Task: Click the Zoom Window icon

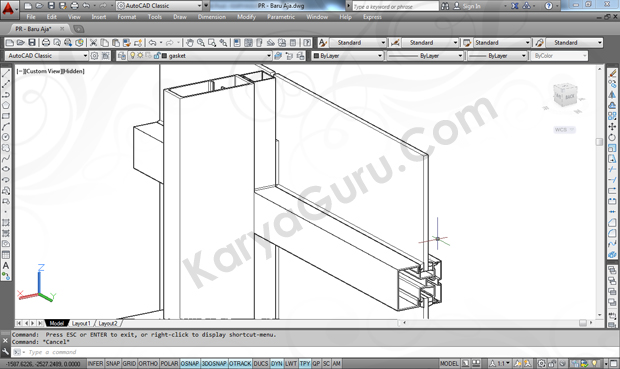Action: 212,43
